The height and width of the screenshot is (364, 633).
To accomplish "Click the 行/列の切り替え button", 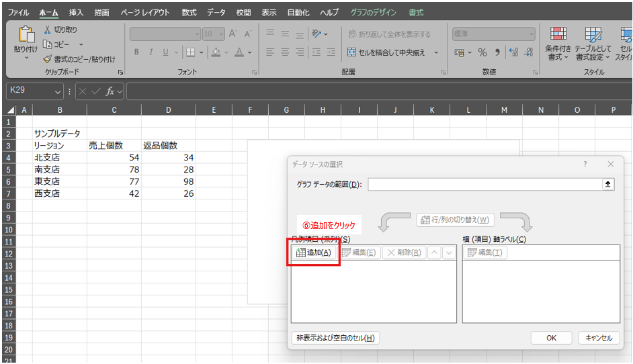I will point(456,220).
